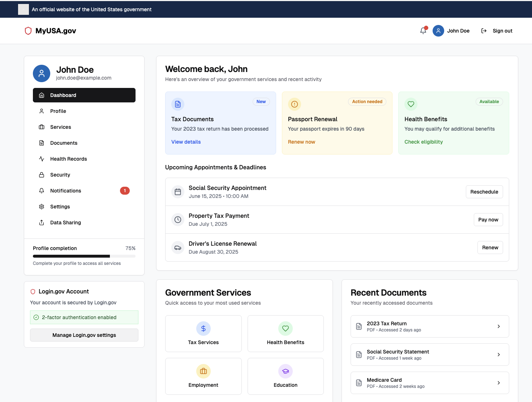This screenshot has width=532, height=402.
Task: Expand the 2023 Tax Return chevron
Action: click(499, 326)
